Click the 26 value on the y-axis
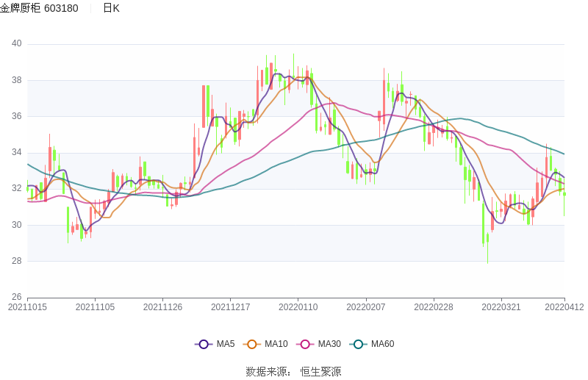This screenshot has width=588, height=380. click(x=16, y=297)
